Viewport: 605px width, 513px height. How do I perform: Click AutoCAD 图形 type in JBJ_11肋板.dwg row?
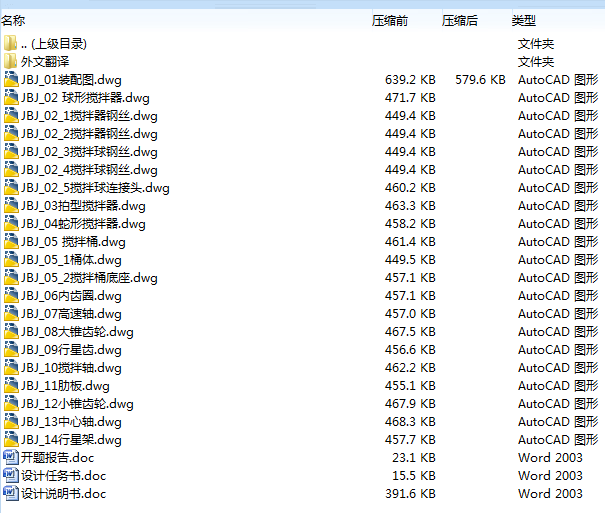click(558, 386)
